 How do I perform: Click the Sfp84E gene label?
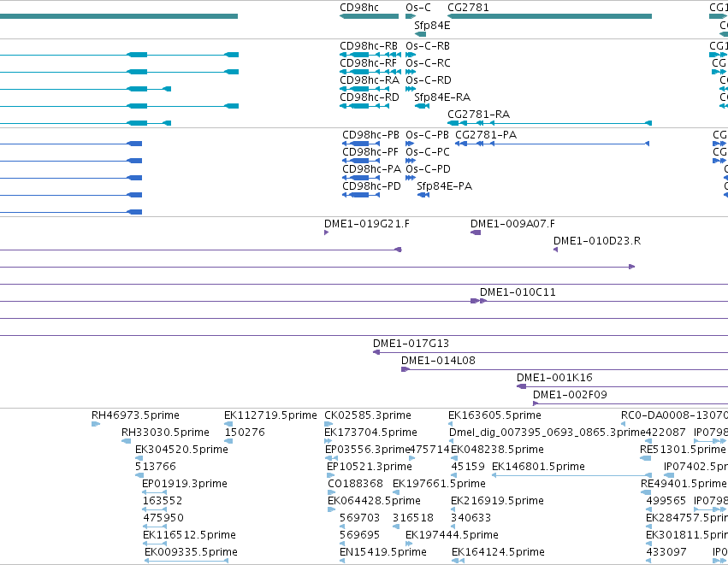click(432, 25)
